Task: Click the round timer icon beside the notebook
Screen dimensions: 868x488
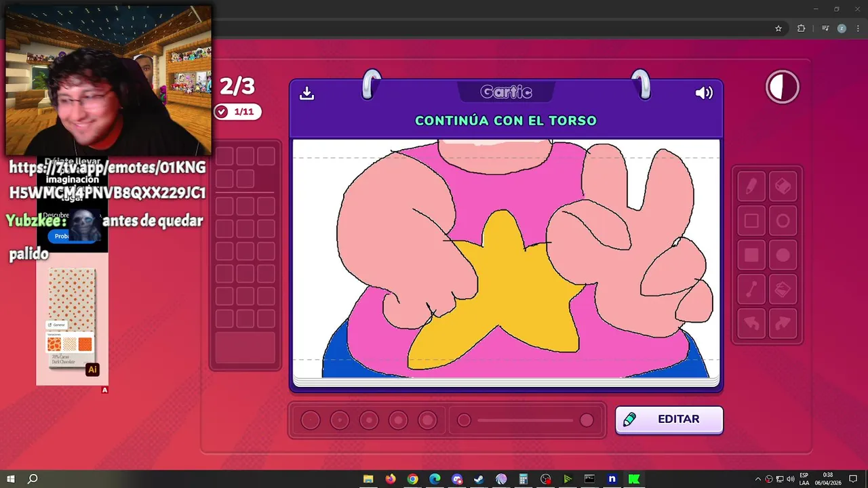Action: [x=783, y=87]
